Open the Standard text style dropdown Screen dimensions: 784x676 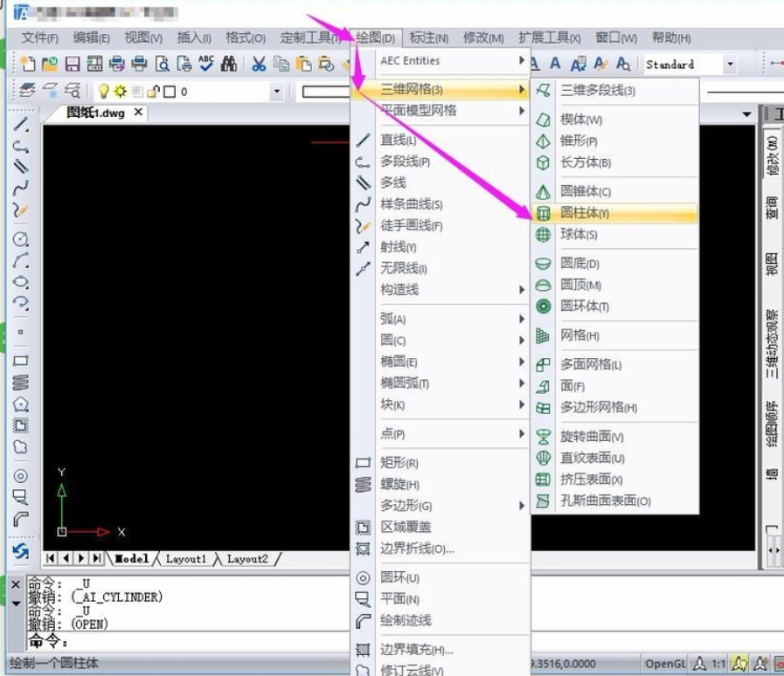730,65
